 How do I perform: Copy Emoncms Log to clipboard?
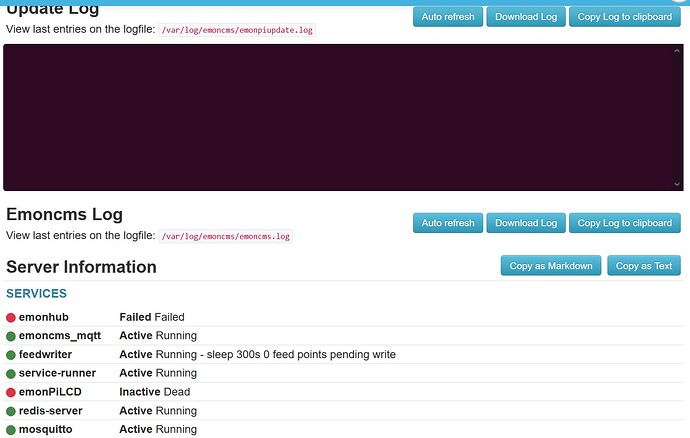coord(624,223)
